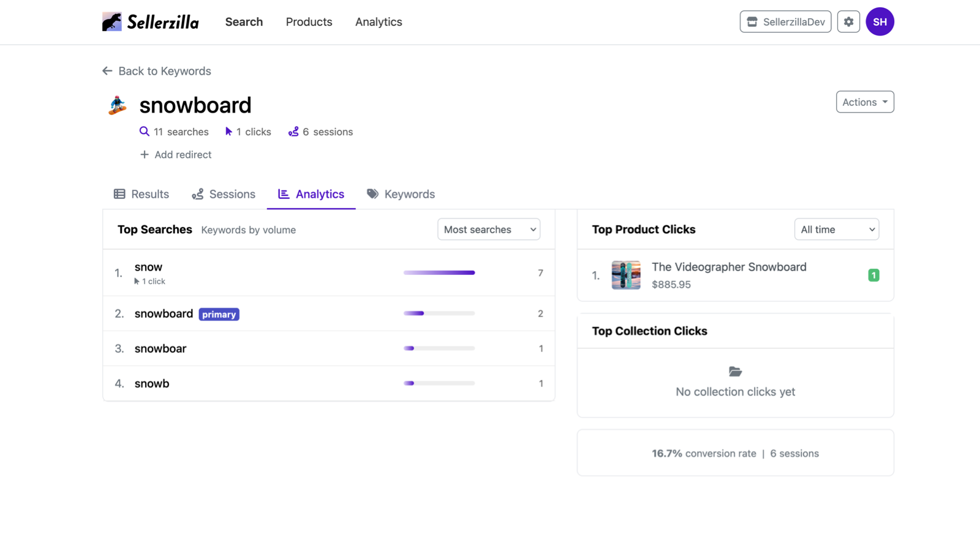Open the Keywords tab
The width and height of the screenshot is (980, 551).
click(x=401, y=194)
